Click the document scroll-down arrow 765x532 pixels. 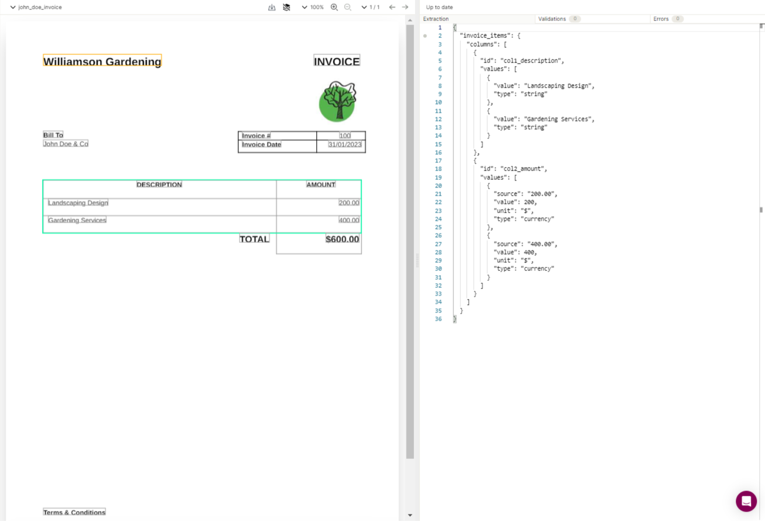tap(410, 515)
